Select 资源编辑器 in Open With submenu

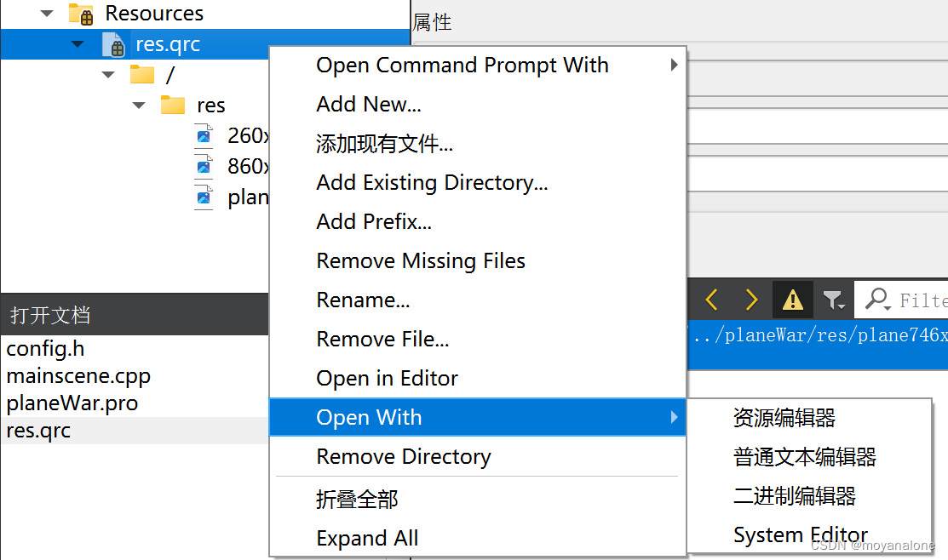tap(784, 417)
